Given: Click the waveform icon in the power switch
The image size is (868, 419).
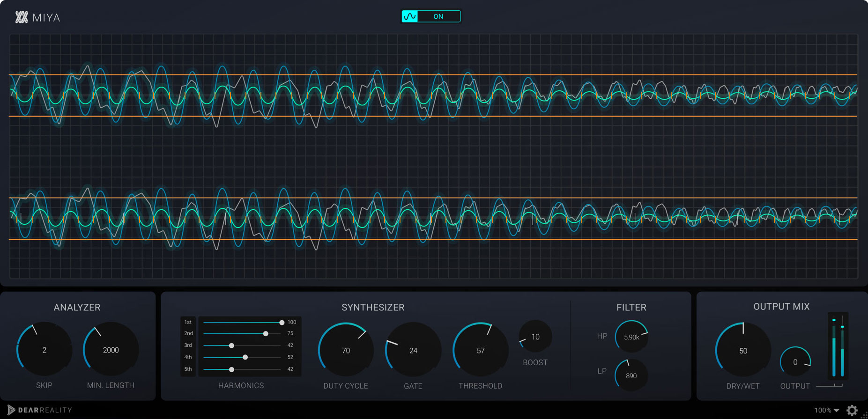Looking at the screenshot, I should 410,17.
